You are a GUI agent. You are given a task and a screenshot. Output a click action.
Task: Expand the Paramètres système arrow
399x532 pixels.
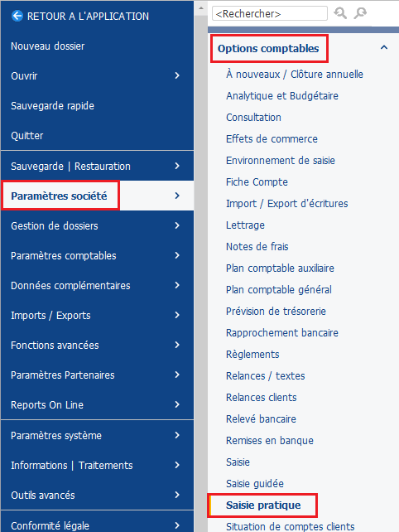tap(177, 435)
